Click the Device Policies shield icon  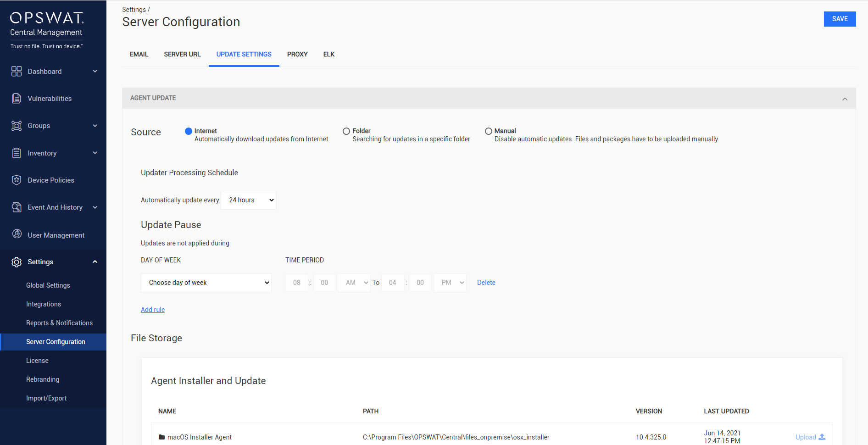click(x=17, y=180)
